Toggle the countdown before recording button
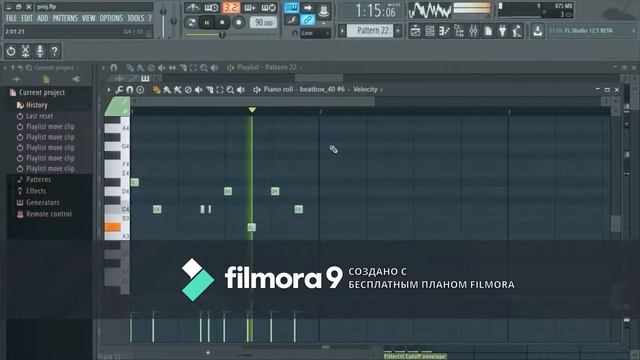The width and height of the screenshot is (640, 360). coord(231,7)
